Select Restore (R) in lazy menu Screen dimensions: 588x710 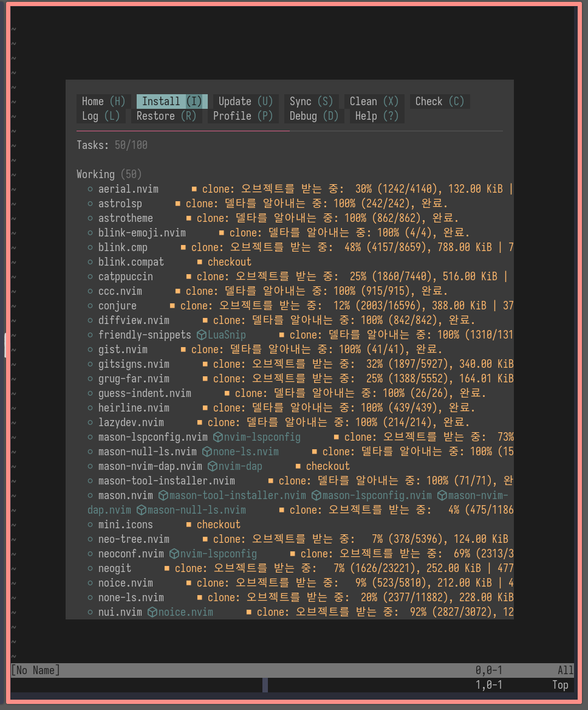click(x=166, y=116)
